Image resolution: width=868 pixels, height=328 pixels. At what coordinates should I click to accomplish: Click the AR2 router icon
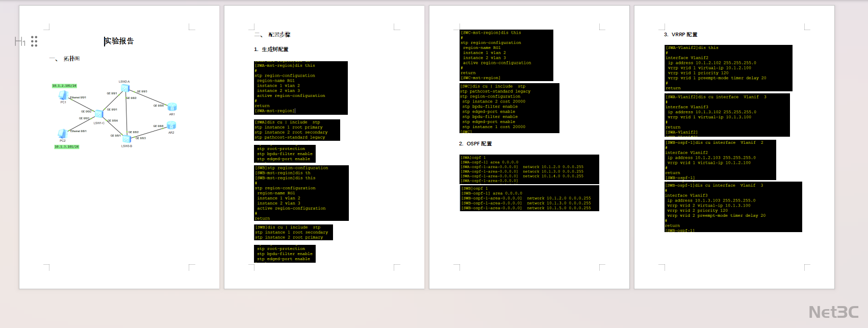tap(171, 126)
